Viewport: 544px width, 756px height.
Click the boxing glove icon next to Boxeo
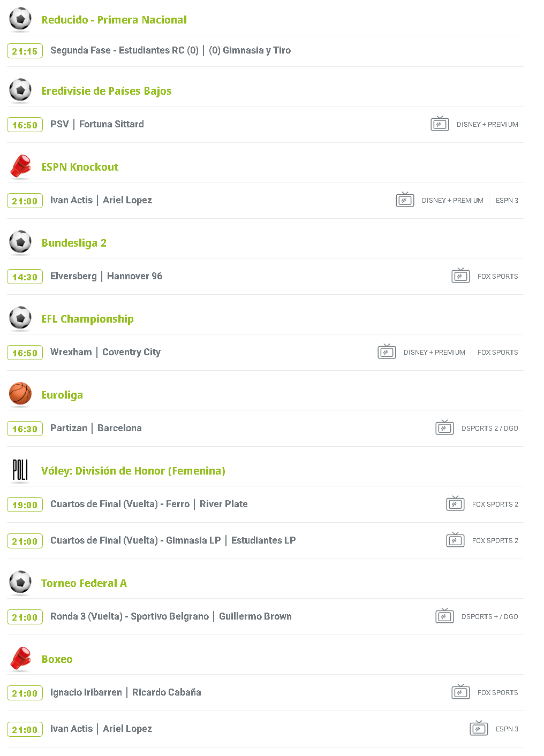coord(20,659)
